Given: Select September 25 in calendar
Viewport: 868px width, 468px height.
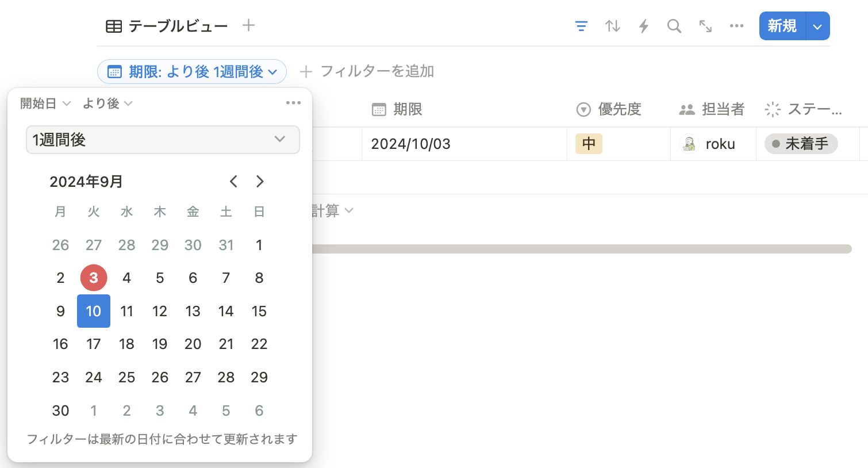Looking at the screenshot, I should (126, 377).
